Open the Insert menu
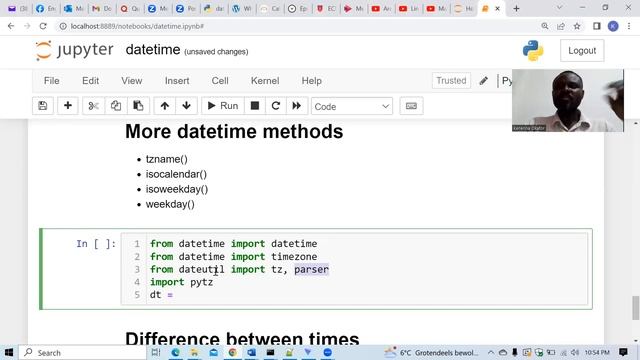This screenshot has height=360, width=640. [177, 81]
